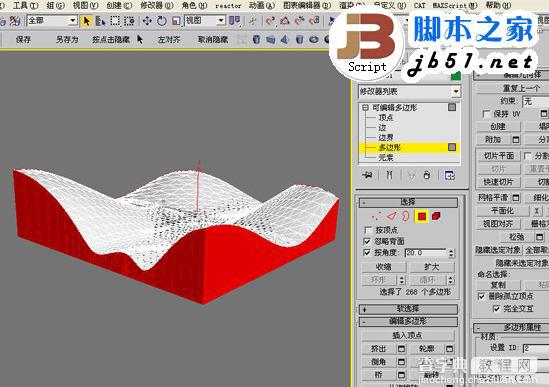Uncheck 忽略背面 checkbox

pos(368,241)
